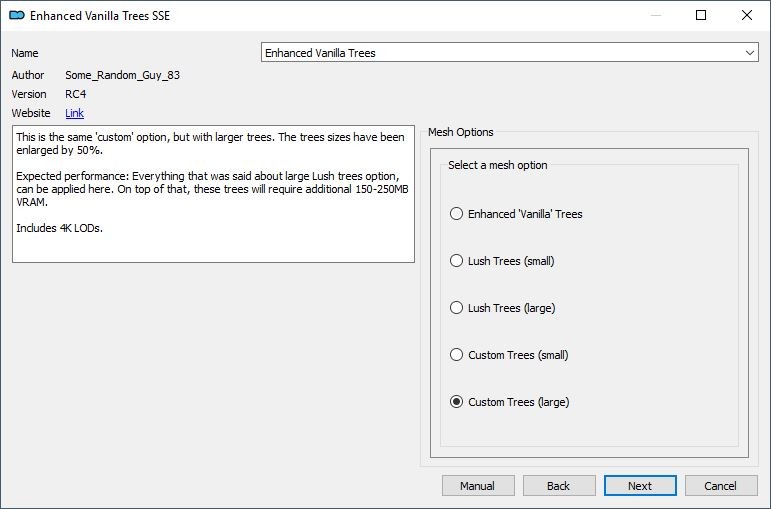Select the Enhanced 'Vanilla' Trees radio button

pyautogui.click(x=456, y=213)
